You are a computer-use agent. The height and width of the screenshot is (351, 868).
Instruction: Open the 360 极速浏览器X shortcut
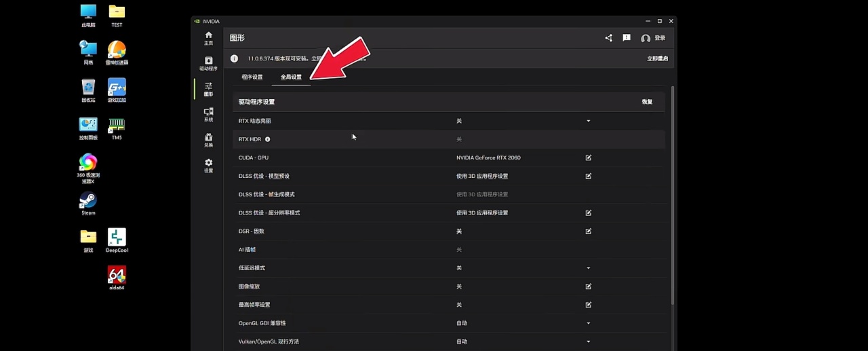point(88,168)
